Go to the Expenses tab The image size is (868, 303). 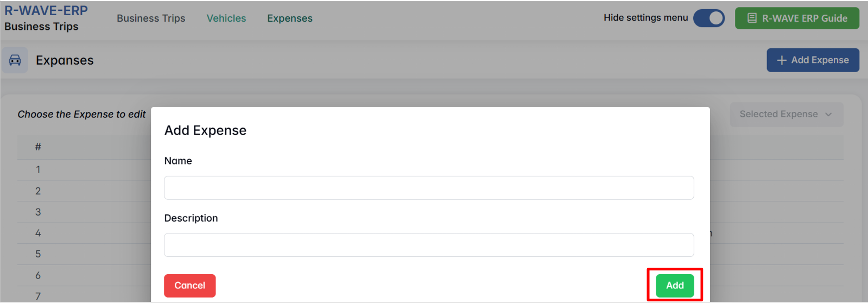tap(290, 18)
